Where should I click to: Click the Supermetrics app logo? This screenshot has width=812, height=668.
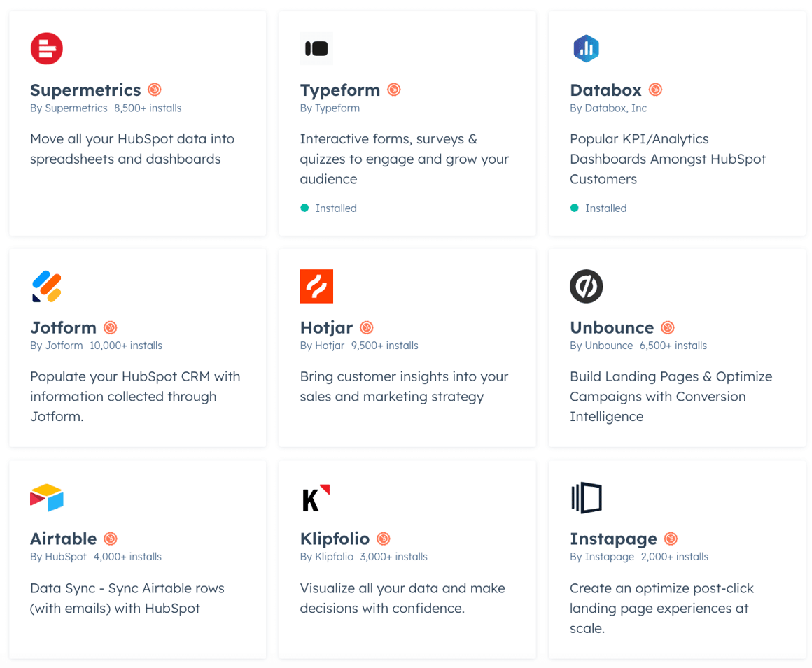pyautogui.click(x=46, y=48)
